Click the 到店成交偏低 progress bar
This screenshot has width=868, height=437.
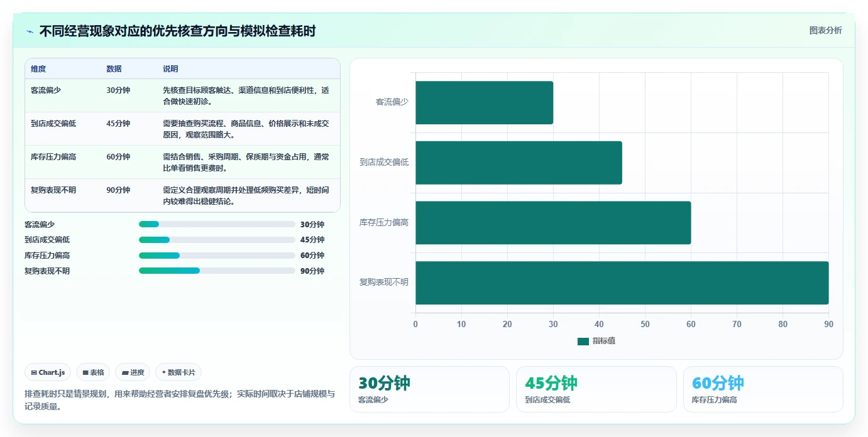click(217, 240)
